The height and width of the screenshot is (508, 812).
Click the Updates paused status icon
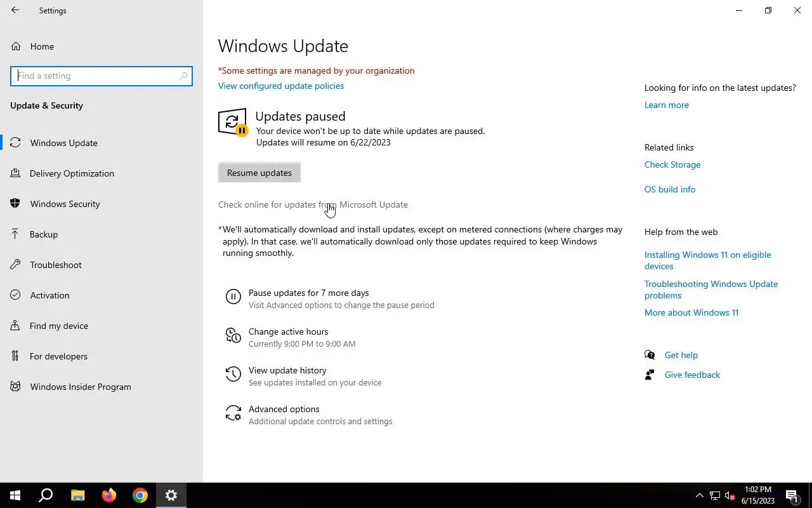(233, 122)
